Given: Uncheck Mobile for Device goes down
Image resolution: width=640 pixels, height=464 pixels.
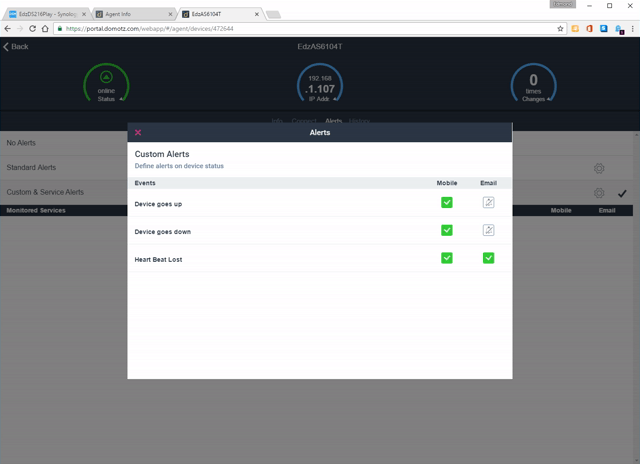Looking at the screenshot, I should point(447,230).
